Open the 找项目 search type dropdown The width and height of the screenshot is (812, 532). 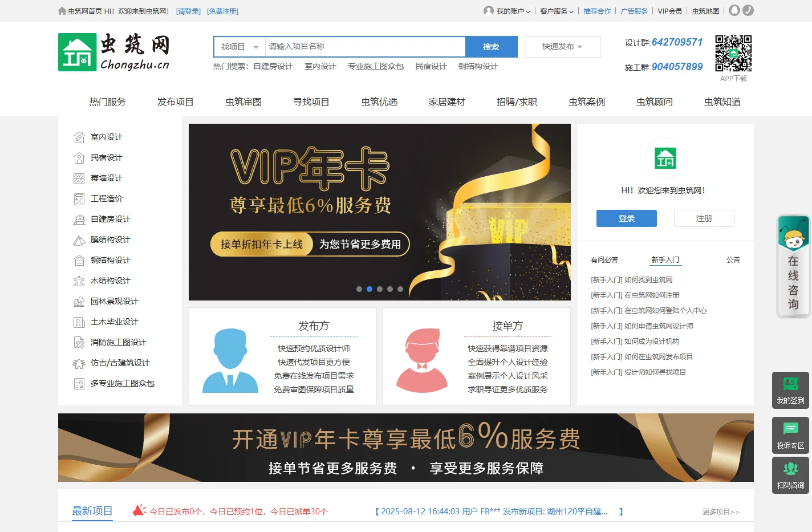tap(239, 47)
